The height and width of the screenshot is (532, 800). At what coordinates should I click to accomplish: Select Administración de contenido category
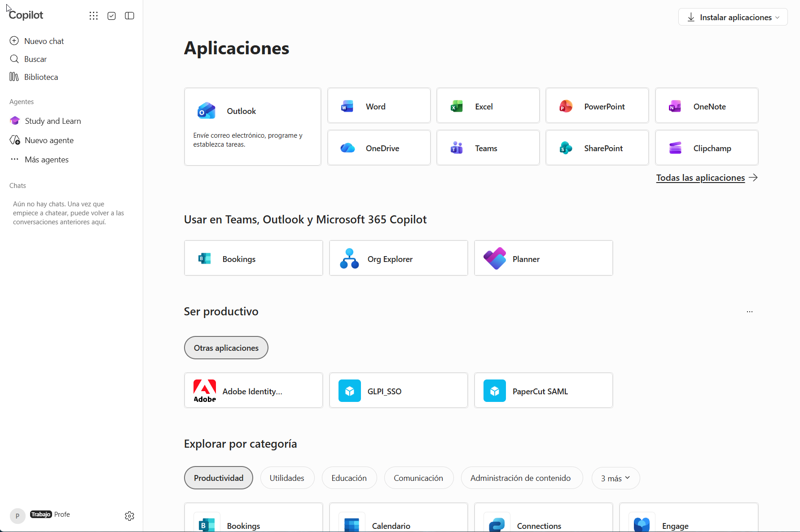point(522,478)
